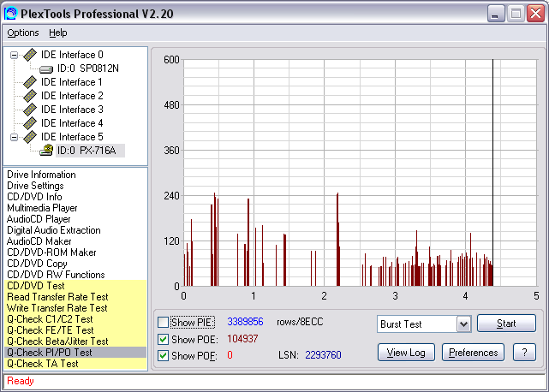Open CD/DVD RW Functions

tap(56, 275)
